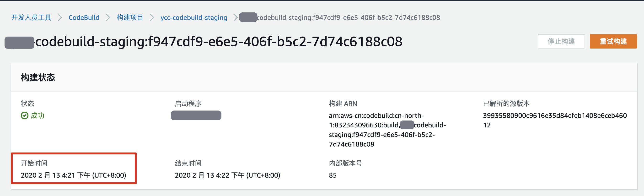This screenshot has height=196, width=644.
Task: Open the 开发人员工具 breadcrumb link
Action: click(31, 17)
